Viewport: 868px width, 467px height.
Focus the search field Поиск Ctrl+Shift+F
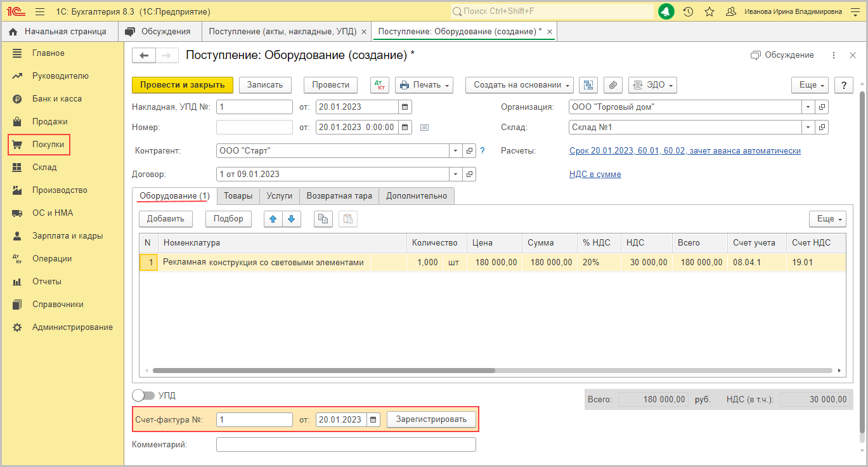point(552,11)
